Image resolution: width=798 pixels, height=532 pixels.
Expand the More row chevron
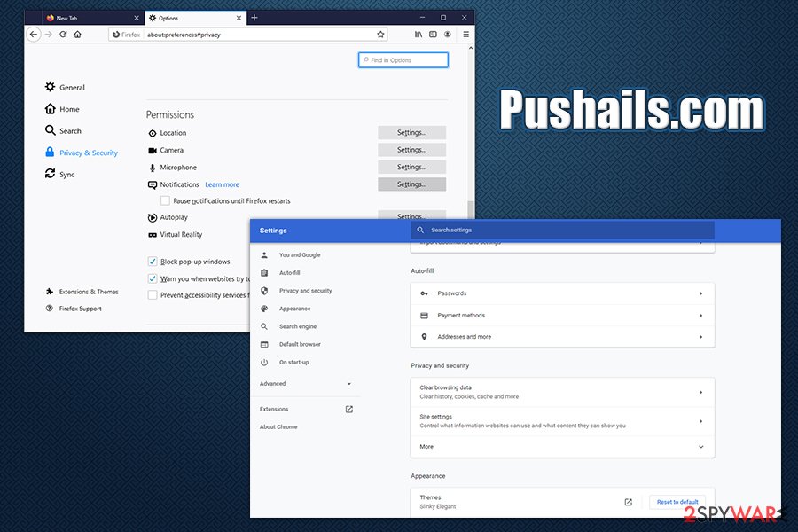point(700,447)
